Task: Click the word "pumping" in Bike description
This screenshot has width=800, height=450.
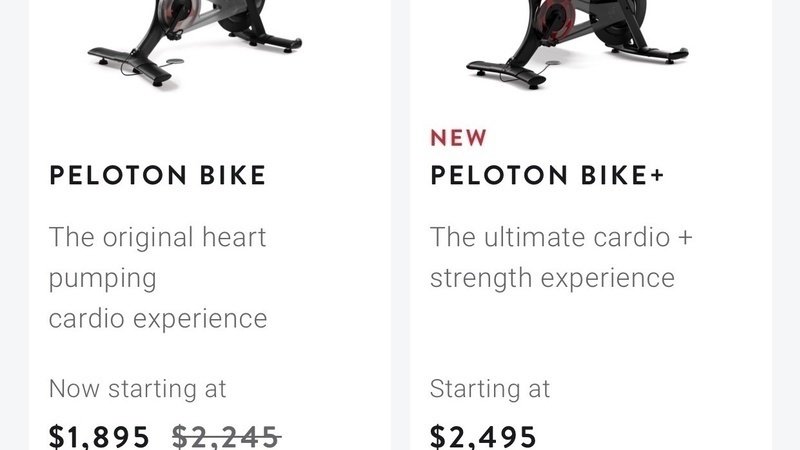Action: click(103, 278)
